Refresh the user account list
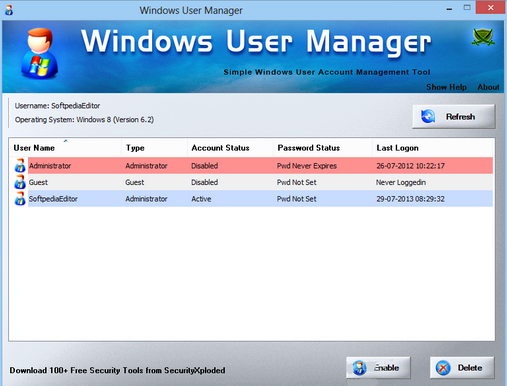This screenshot has width=507, height=386. coord(454,117)
